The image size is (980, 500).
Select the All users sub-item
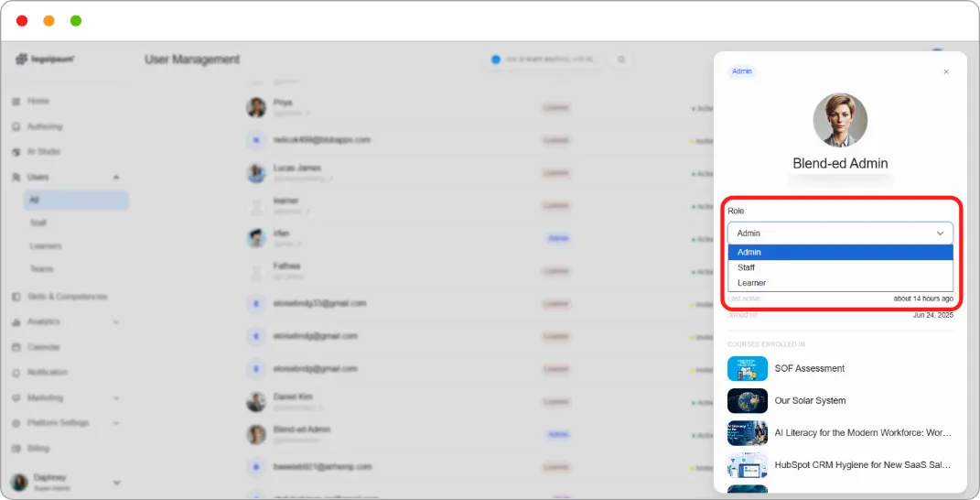76,201
